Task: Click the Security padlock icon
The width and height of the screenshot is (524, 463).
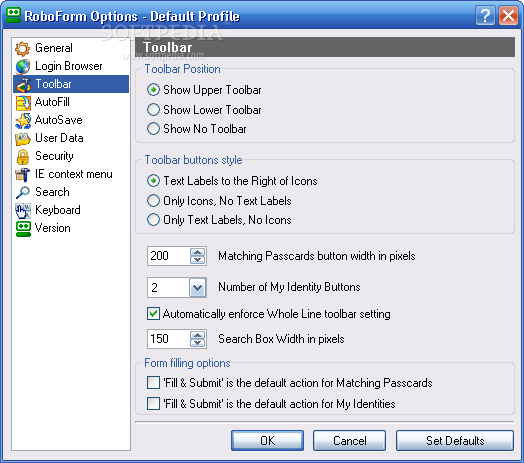Action: [22, 157]
